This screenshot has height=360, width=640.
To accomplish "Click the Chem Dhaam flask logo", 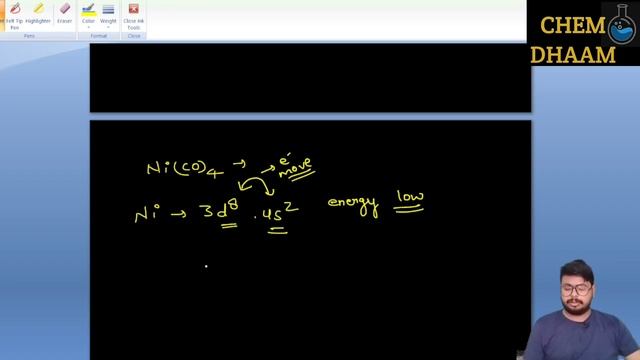I will click(x=621, y=24).
